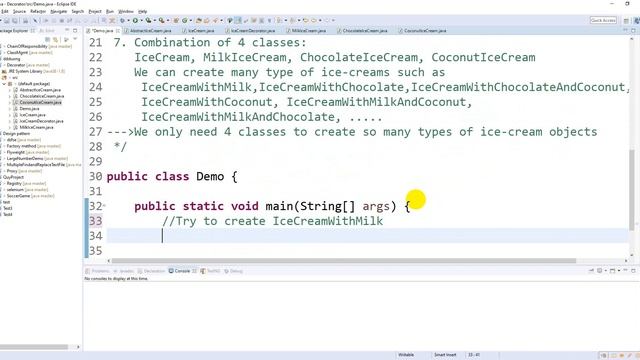The image size is (640, 360).
Task: Open the Navigate menu
Action: (x=58, y=11)
